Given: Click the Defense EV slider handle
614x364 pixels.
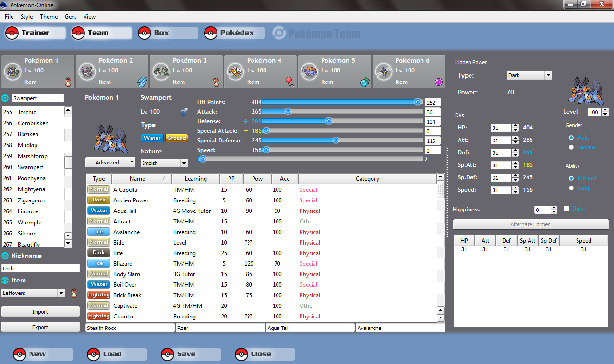Looking at the screenshot, I should [x=329, y=121].
